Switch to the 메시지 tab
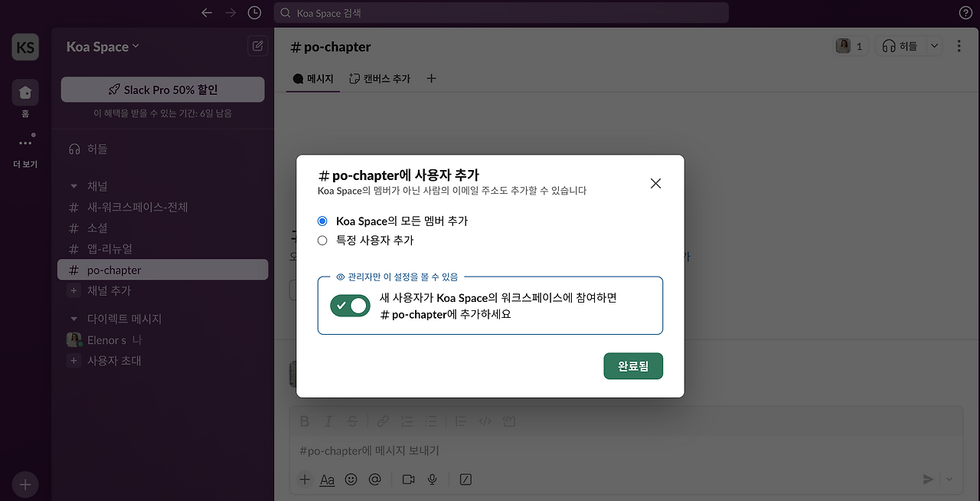980x501 pixels. 312,78
